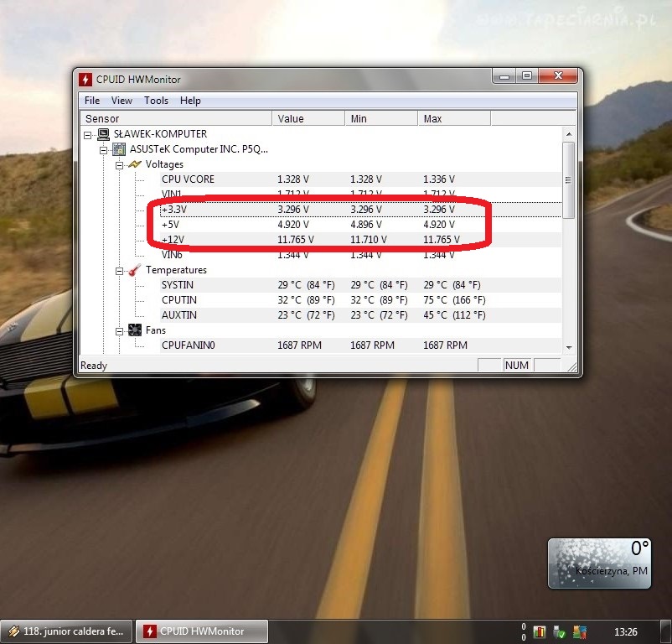This screenshot has width=672, height=644.
Task: Collapse the Fans group
Action: click(x=119, y=331)
